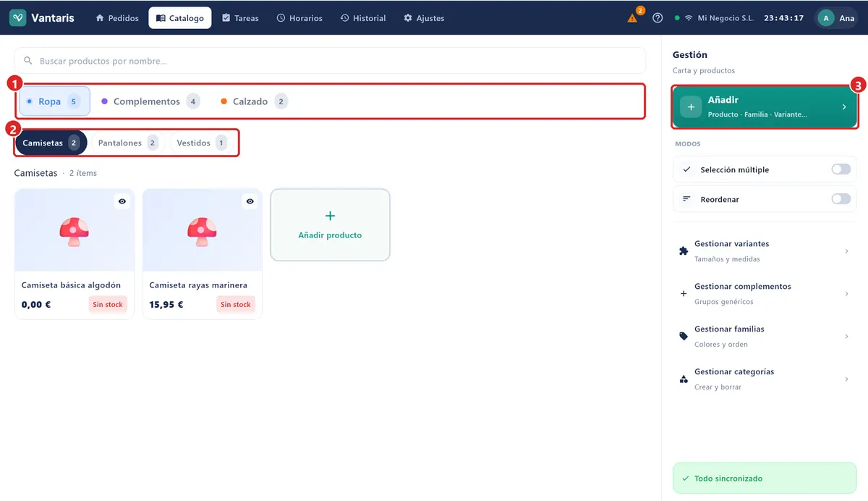Click the checkmark icon beside Selección múltiple
Screen dimensions: 868x501
pyautogui.click(x=686, y=169)
